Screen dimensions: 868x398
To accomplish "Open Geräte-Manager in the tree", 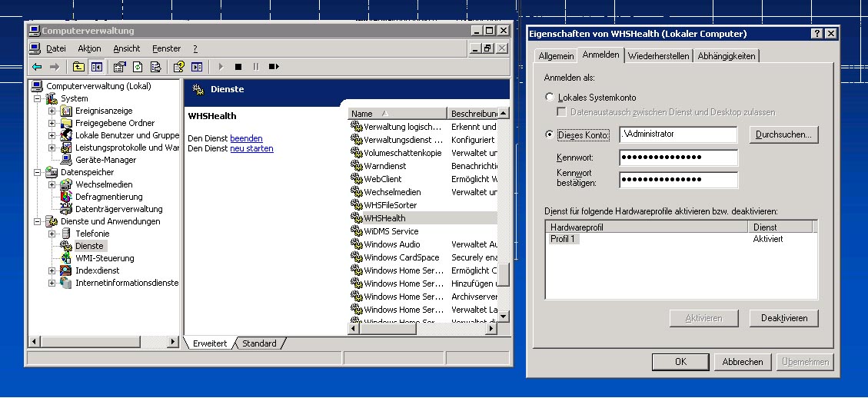I will tap(105, 160).
